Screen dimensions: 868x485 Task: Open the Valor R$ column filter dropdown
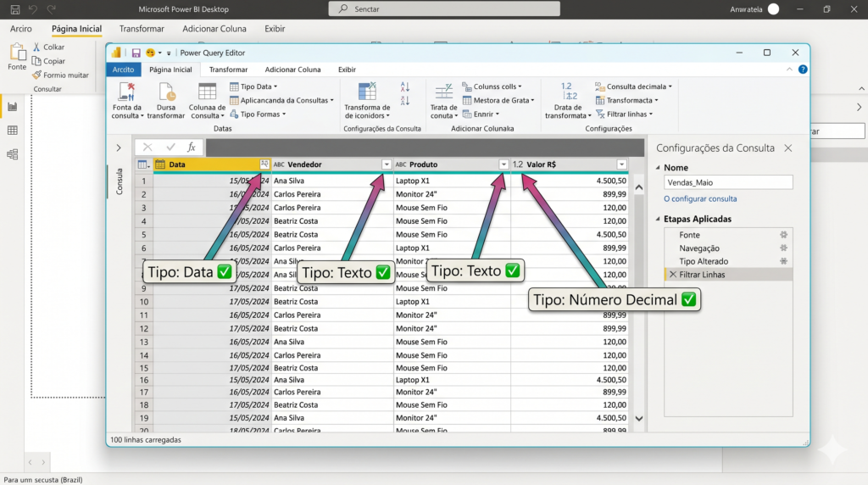click(621, 164)
